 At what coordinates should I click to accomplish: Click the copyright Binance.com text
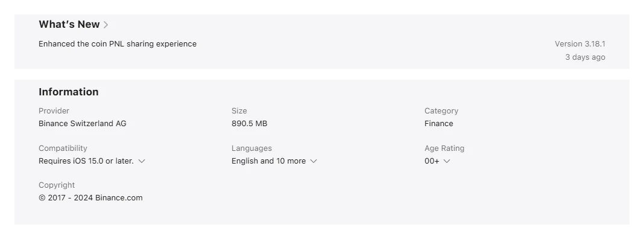point(91,197)
